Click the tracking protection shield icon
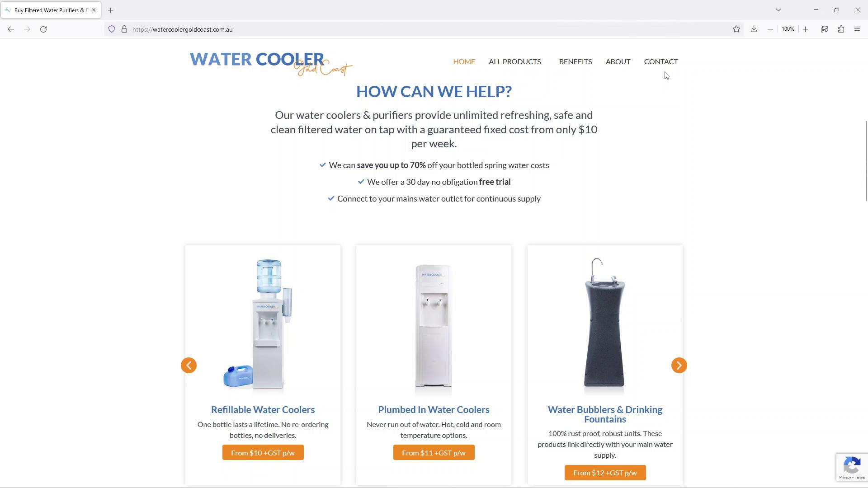The width and height of the screenshot is (868, 488). coord(112,29)
